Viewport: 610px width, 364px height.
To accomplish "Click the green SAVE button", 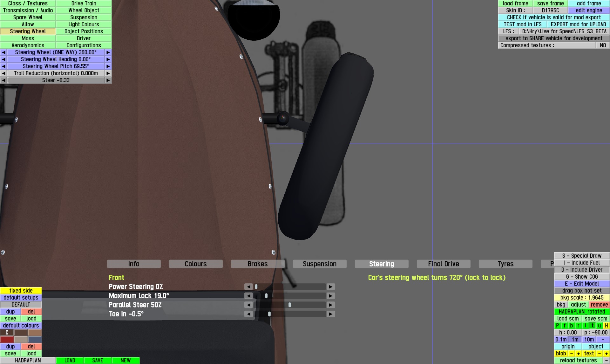I will click(98, 361).
